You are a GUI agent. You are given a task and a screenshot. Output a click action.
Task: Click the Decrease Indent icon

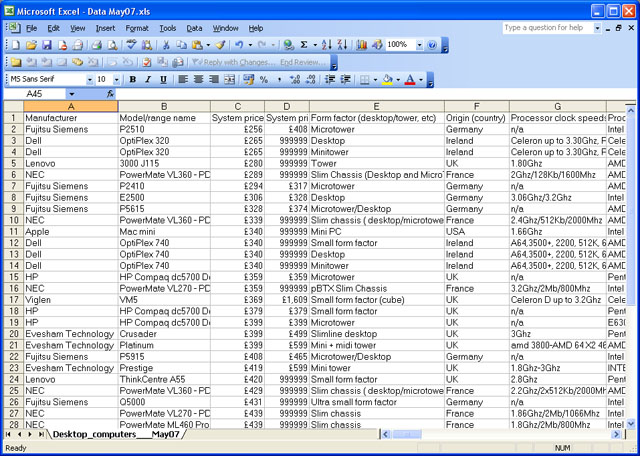pos(329,80)
